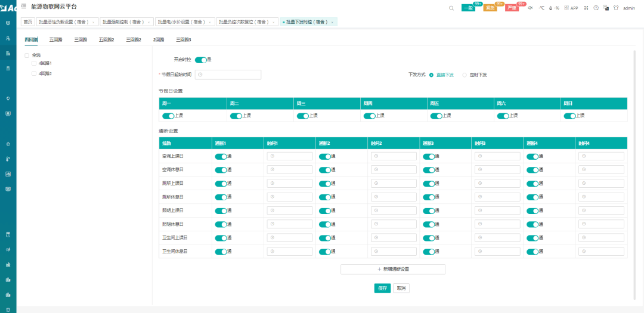This screenshot has width=644, height=313.
Task: Open the 严重 alarm badge
Action: click(x=512, y=8)
